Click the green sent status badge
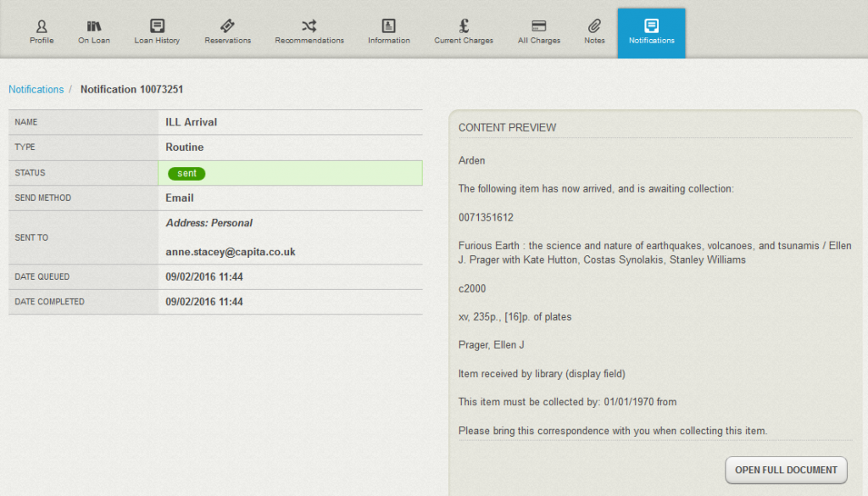The image size is (868, 496). pos(186,173)
